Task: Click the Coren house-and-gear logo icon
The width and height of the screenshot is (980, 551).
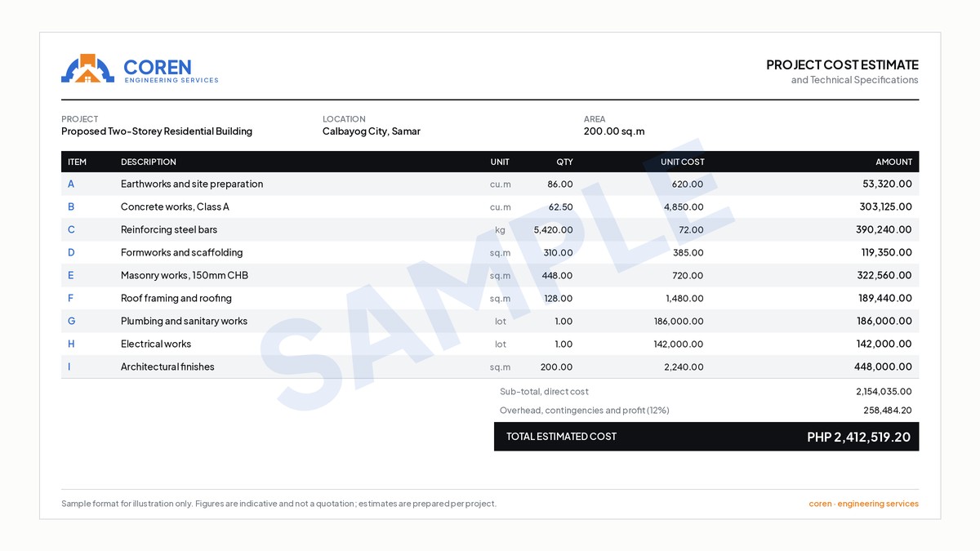Action: coord(87,69)
